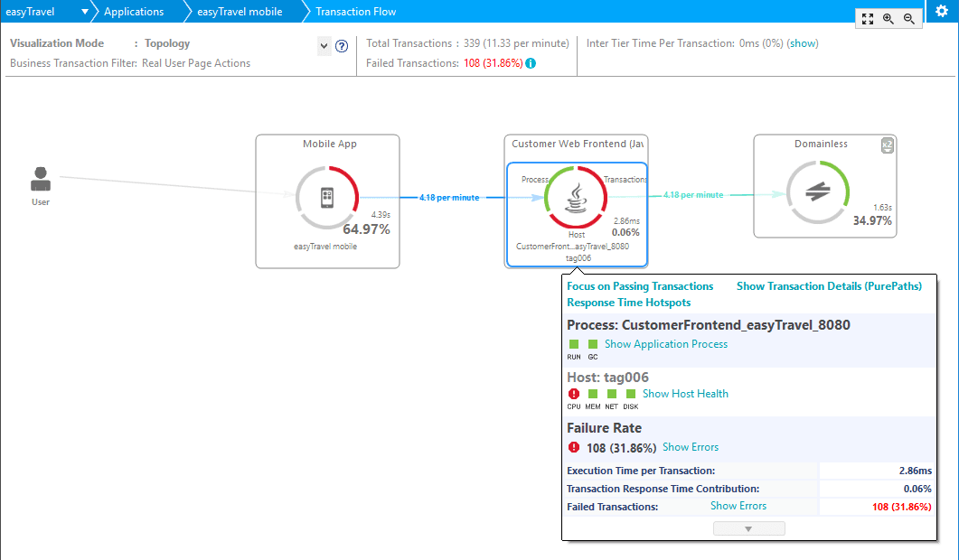
Task: Select the User node icon
Action: pyautogui.click(x=41, y=179)
